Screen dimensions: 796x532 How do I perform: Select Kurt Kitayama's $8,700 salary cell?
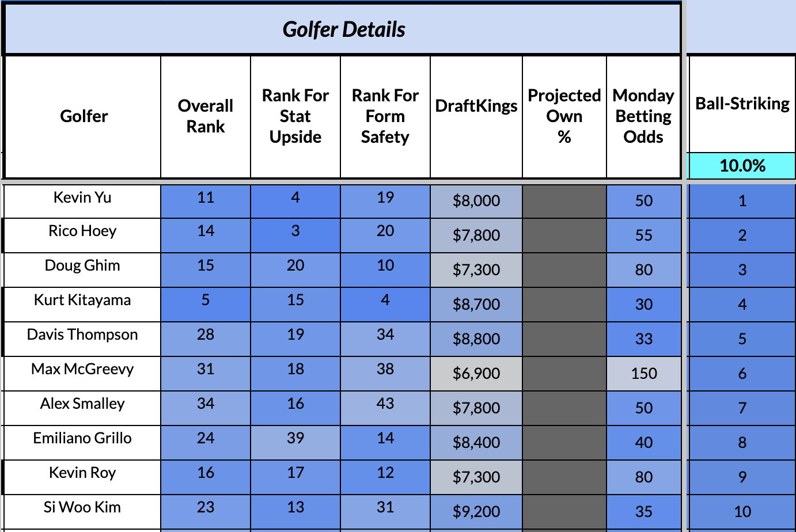tap(476, 305)
